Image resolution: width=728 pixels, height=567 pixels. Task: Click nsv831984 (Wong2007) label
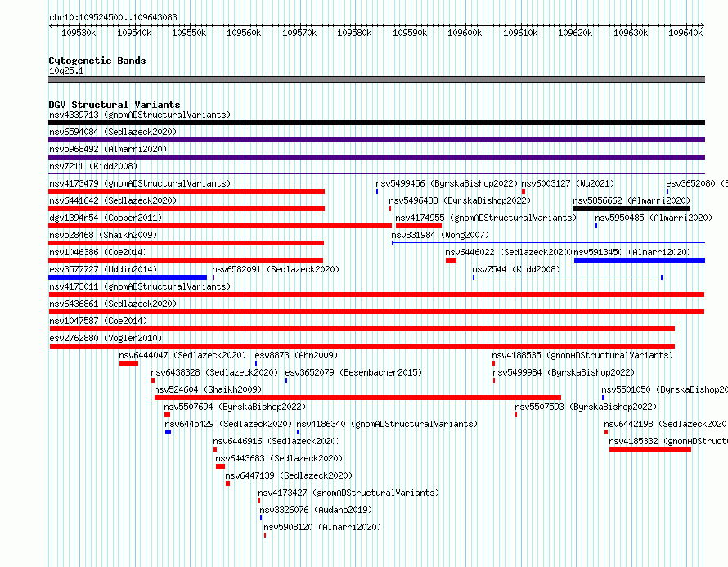pos(440,235)
